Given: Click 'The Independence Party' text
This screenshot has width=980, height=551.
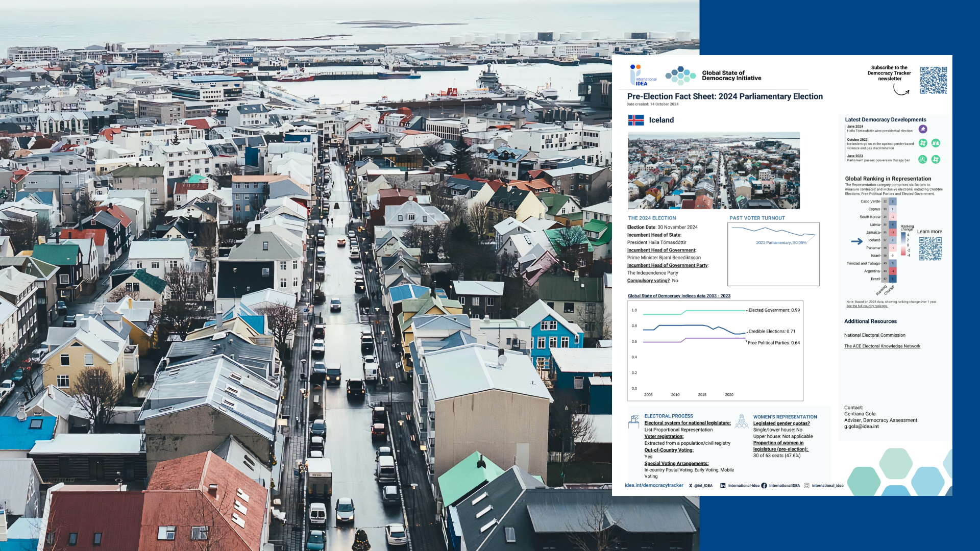Looking at the screenshot, I should pyautogui.click(x=652, y=273).
